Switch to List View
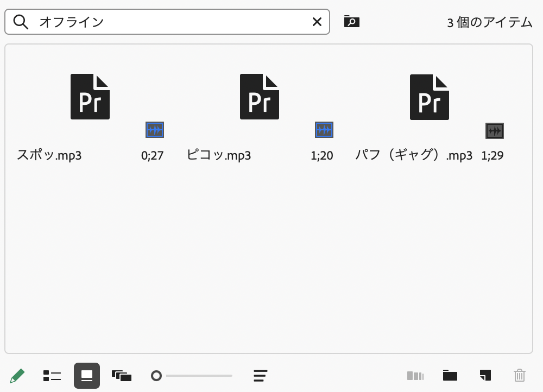The width and height of the screenshot is (543, 392). pyautogui.click(x=52, y=375)
